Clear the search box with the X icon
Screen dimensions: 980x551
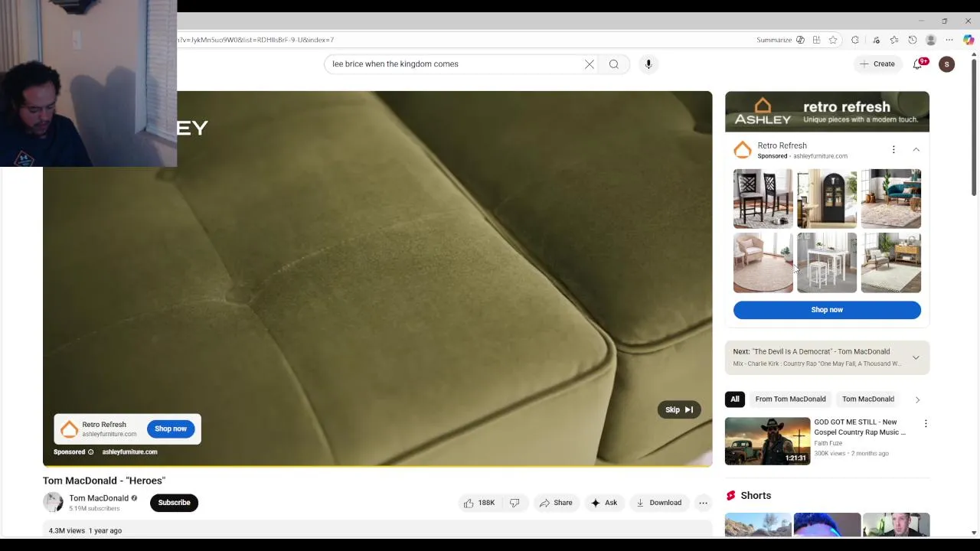tap(590, 64)
